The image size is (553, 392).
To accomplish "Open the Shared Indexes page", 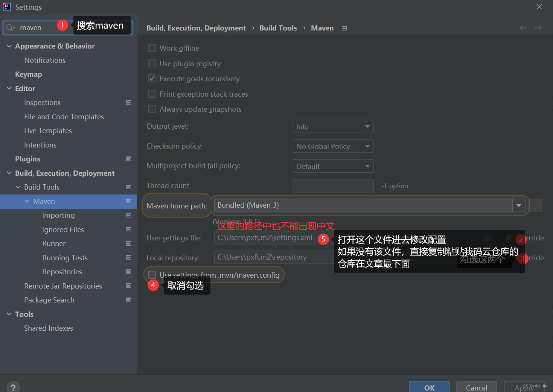I will pyautogui.click(x=49, y=328).
